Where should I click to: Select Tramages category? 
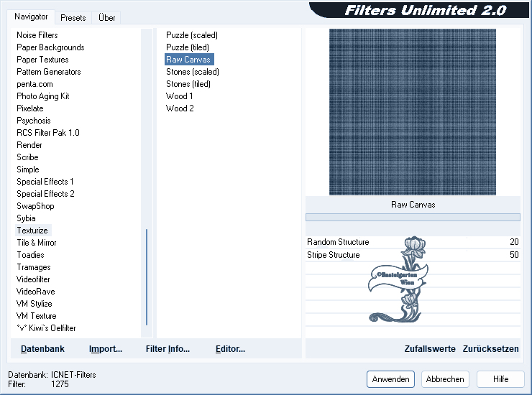point(34,267)
